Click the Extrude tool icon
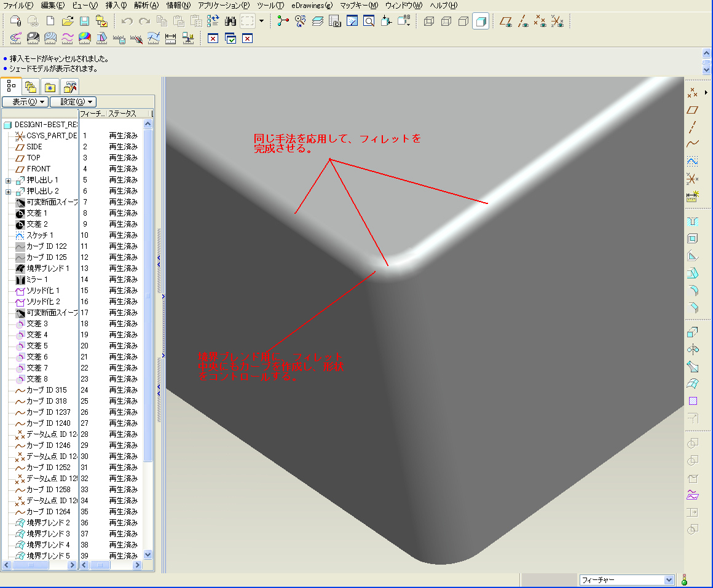Viewport: 713px width, 588px height. click(693, 332)
